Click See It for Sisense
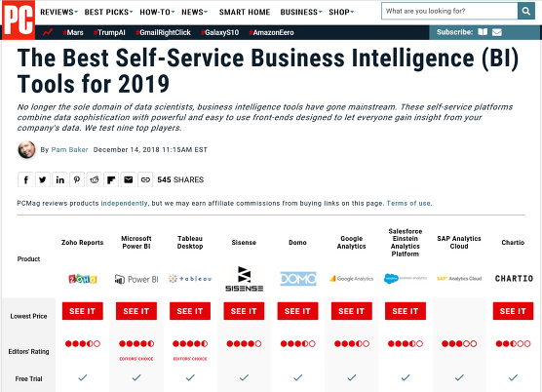Image resolution: width=542 pixels, height=392 pixels. (244, 311)
